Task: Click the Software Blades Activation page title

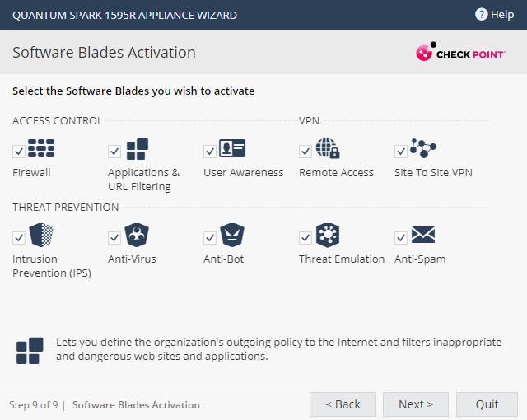Action: 104,53
